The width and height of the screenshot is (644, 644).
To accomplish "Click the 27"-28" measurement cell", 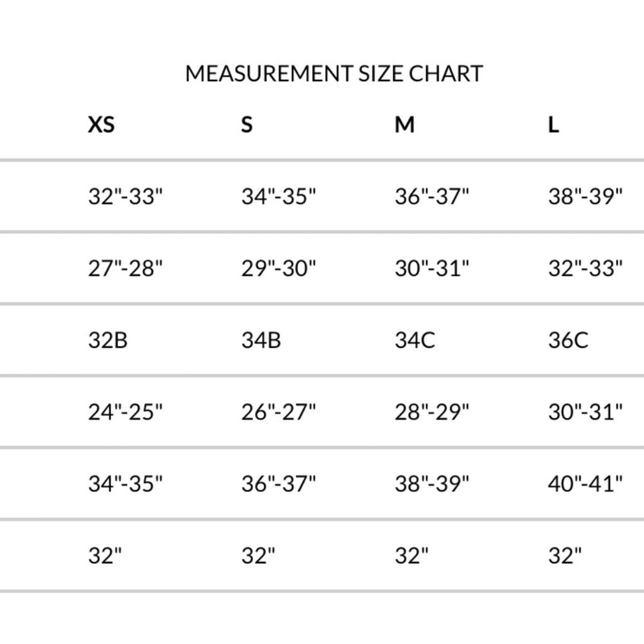I will (125, 268).
